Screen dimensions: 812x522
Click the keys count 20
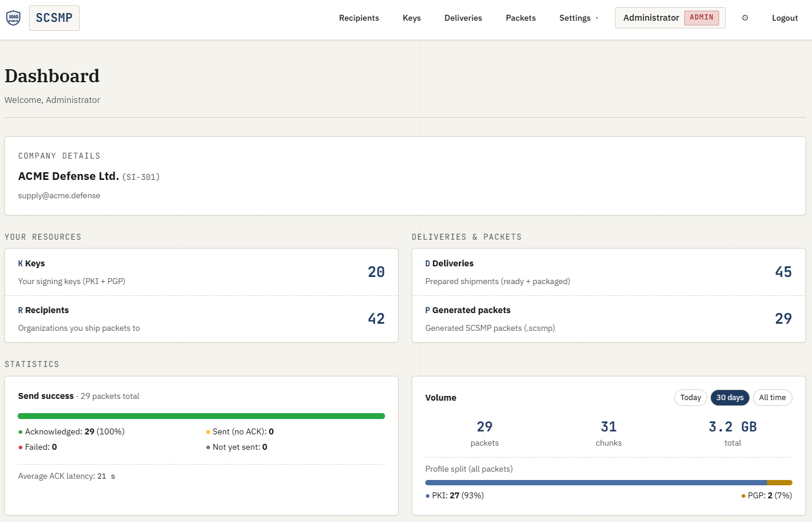[376, 272]
